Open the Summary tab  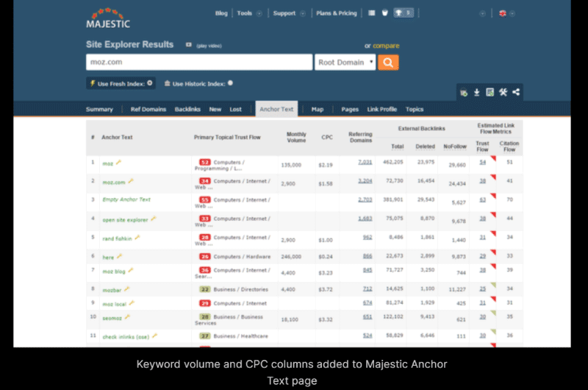(99, 109)
